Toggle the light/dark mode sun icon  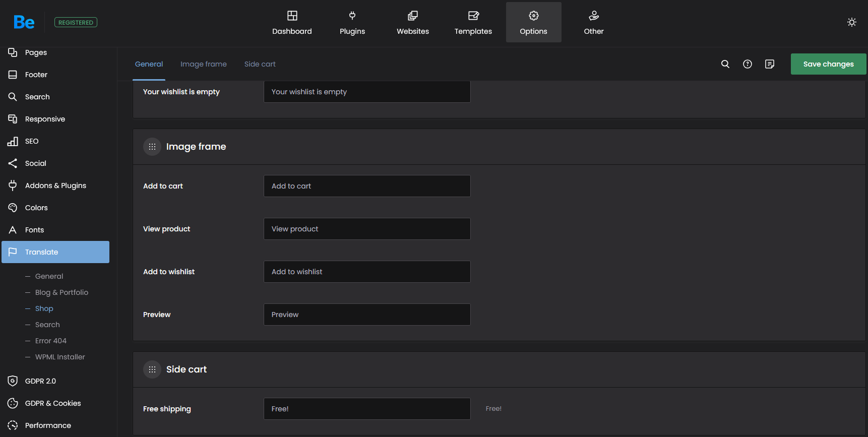[x=851, y=22]
